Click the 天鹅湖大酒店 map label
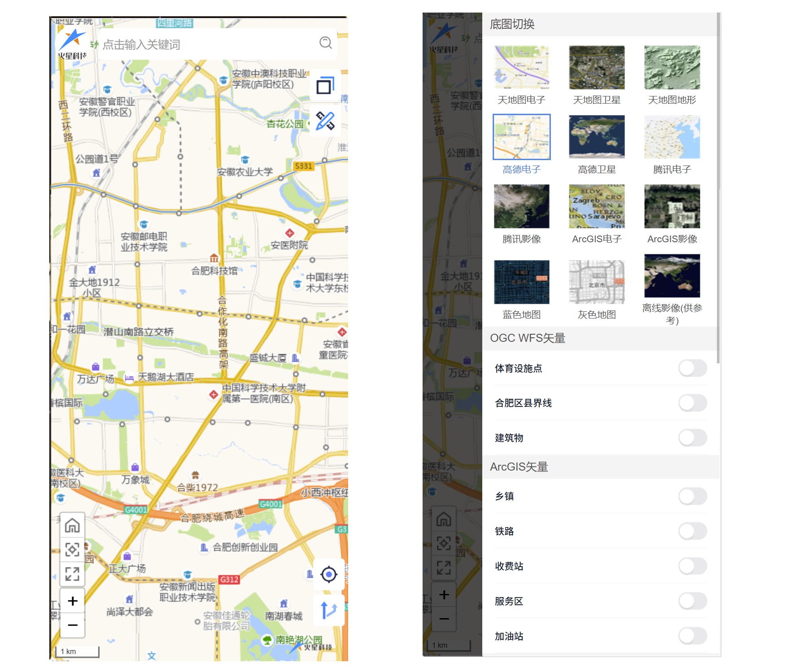Viewport: 812px width, 672px height. [166, 377]
